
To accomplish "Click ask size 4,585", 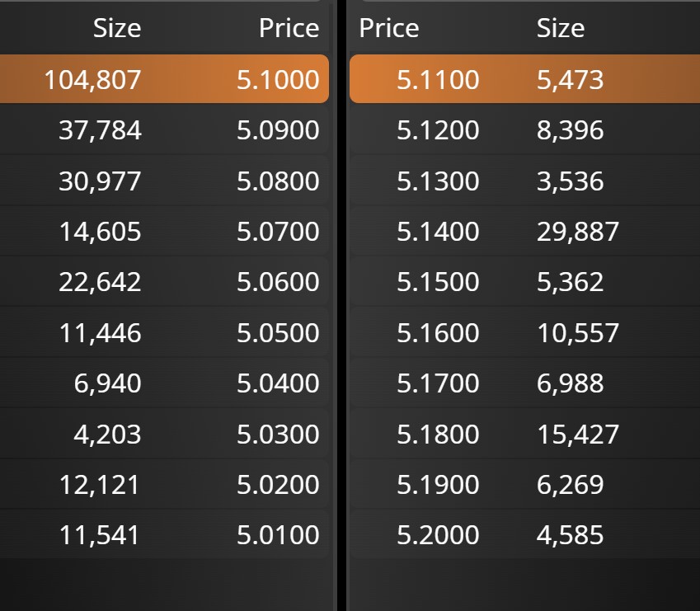I will click(x=570, y=535).
